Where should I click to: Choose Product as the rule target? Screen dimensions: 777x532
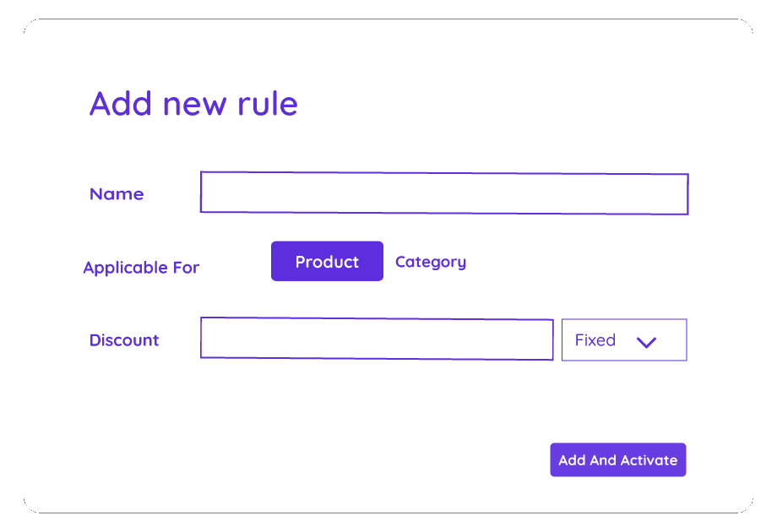327,262
